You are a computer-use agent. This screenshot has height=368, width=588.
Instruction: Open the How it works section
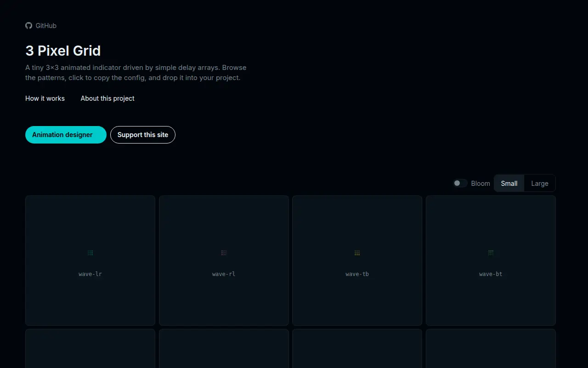point(45,98)
